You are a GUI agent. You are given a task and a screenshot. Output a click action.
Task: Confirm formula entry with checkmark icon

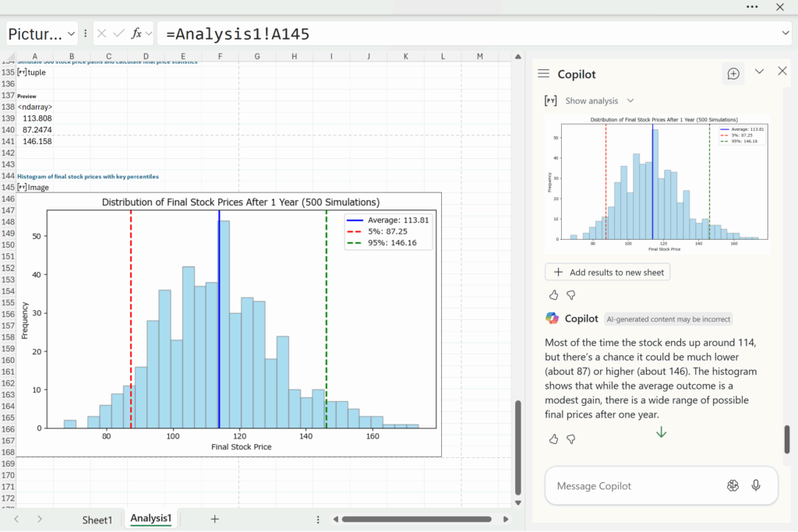(118, 33)
